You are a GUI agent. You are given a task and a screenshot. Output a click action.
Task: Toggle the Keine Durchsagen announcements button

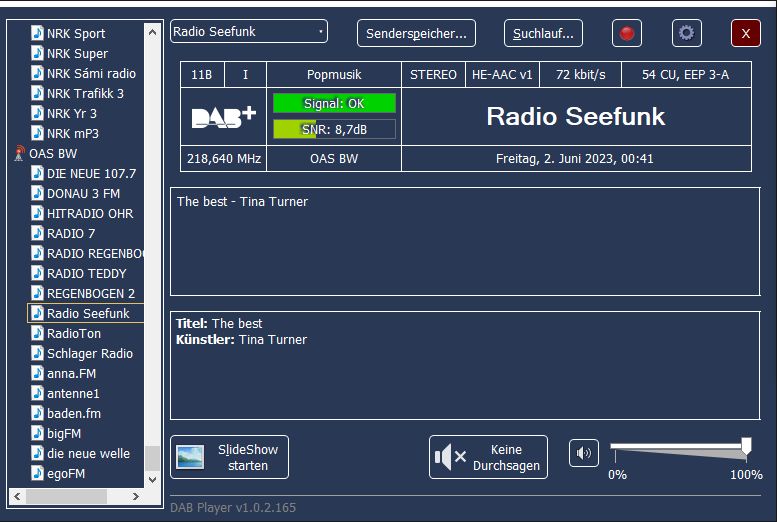click(x=488, y=457)
